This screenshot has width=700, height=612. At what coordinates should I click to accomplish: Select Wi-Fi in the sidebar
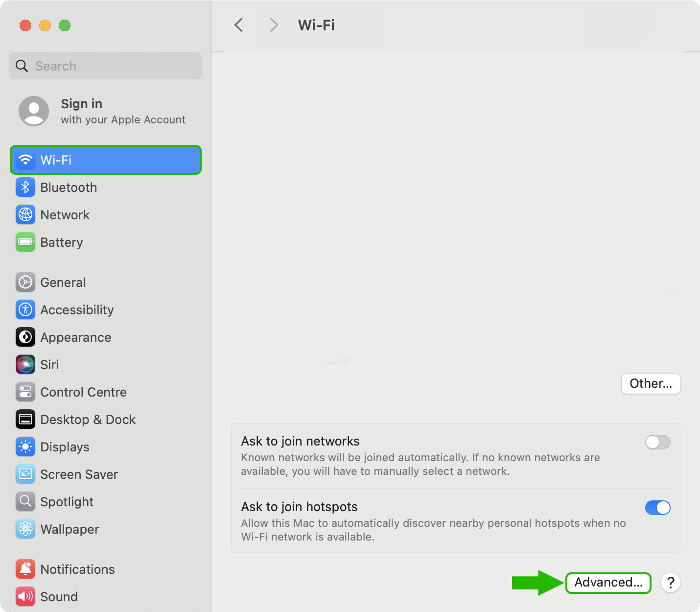(106, 160)
